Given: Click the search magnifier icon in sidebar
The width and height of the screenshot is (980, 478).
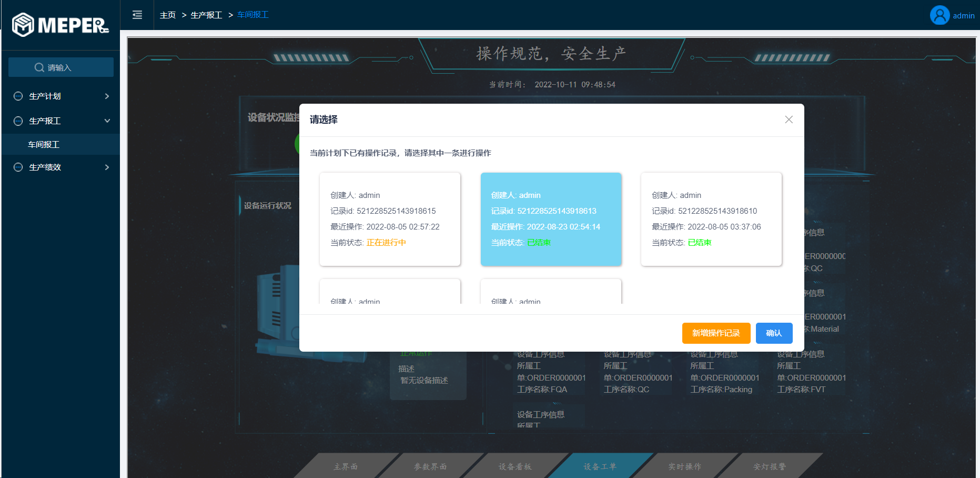Looking at the screenshot, I should click(39, 67).
